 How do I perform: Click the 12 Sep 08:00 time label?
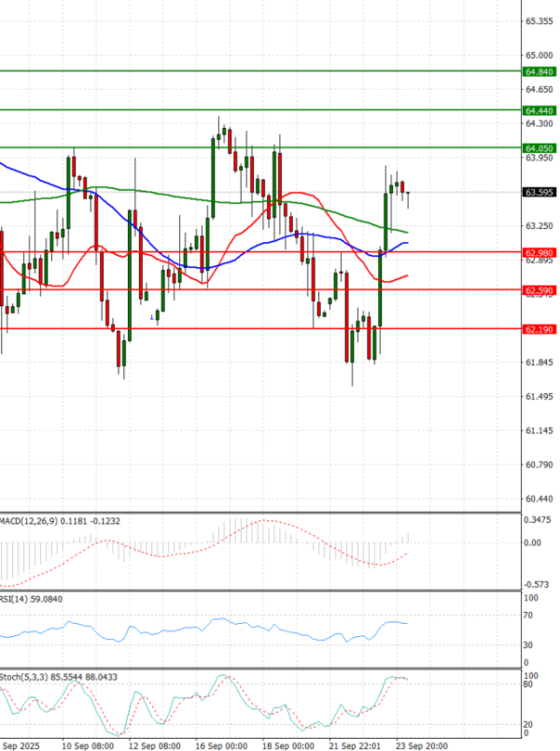pyautogui.click(x=155, y=745)
